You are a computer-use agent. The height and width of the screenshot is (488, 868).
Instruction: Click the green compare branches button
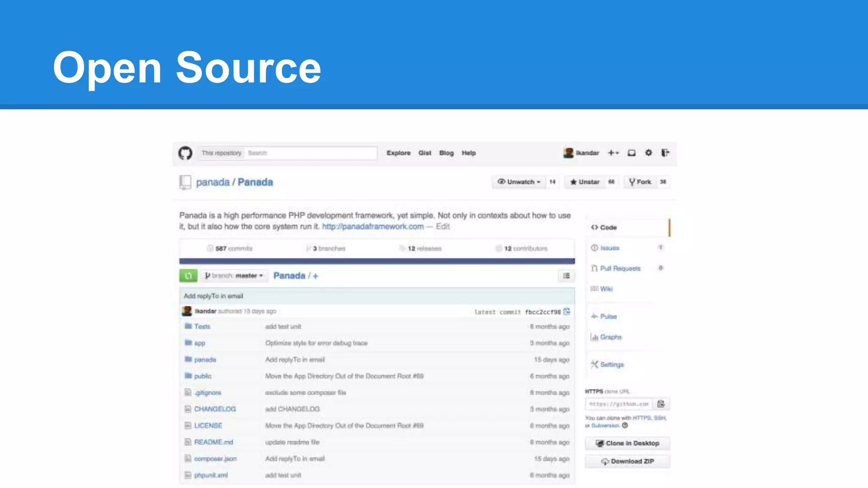[188, 276]
